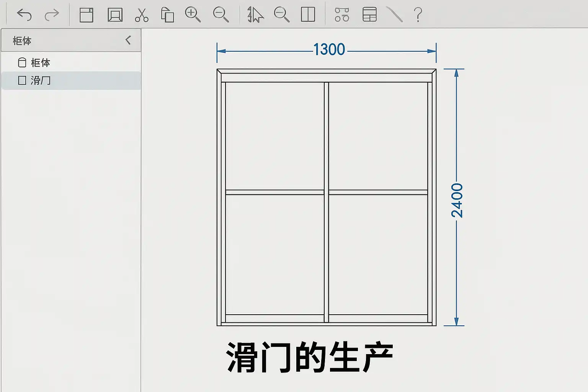Activate the cursor selection tool icon
The width and height of the screenshot is (588, 392).
point(255,15)
